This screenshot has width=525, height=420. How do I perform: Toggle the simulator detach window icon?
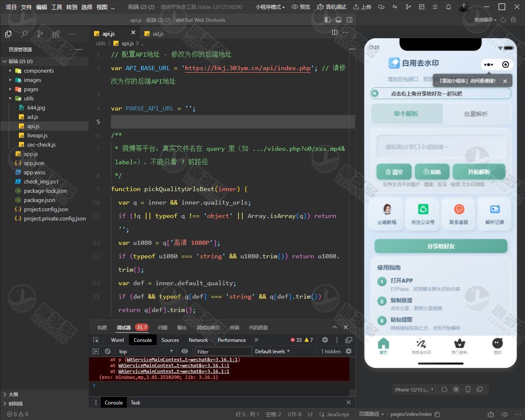[480, 390]
